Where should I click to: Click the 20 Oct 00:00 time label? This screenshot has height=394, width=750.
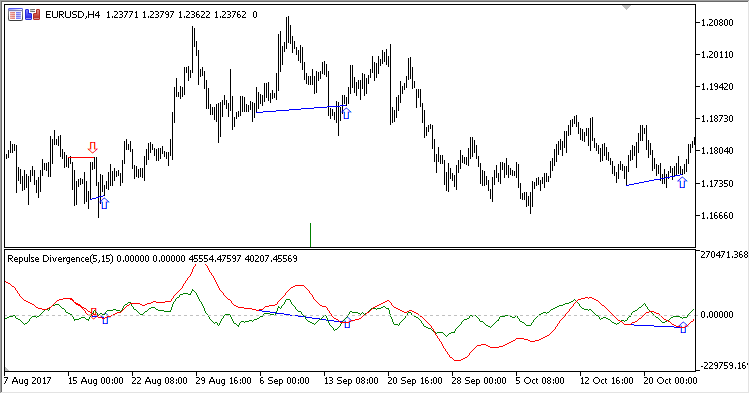[x=670, y=381]
